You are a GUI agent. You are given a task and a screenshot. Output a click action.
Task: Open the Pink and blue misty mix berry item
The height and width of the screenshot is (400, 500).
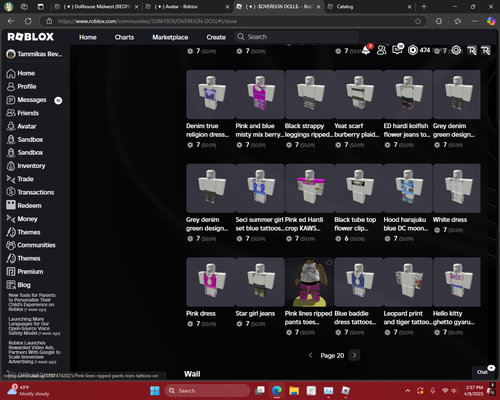coord(260,94)
